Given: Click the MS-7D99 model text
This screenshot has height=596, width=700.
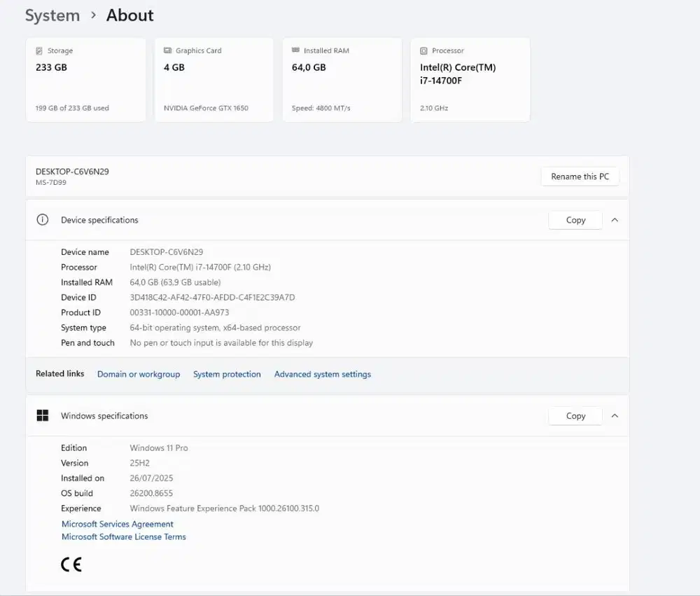Looking at the screenshot, I should tap(51, 182).
